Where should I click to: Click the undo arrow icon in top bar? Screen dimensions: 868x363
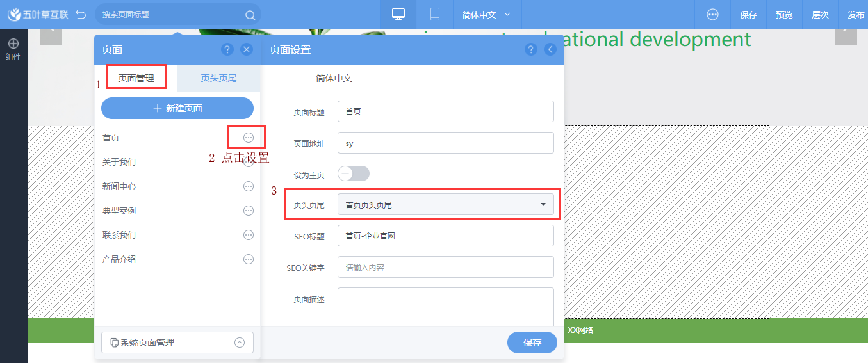[x=81, y=15]
